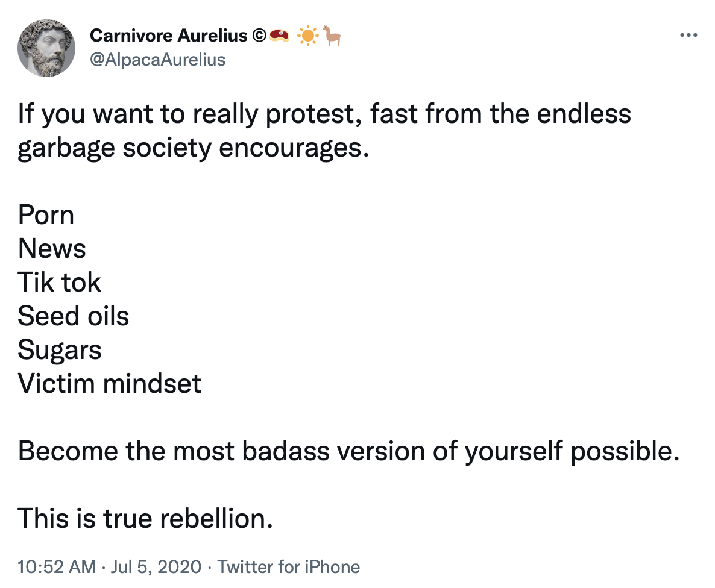Click the "Become the most badass version" sentence
715x588 pixels.
(348, 451)
